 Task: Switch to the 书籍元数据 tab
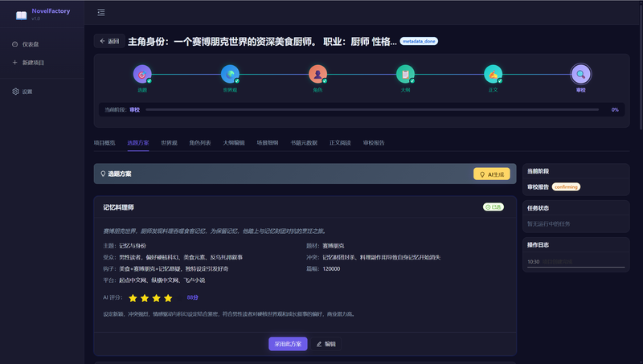pyautogui.click(x=304, y=143)
